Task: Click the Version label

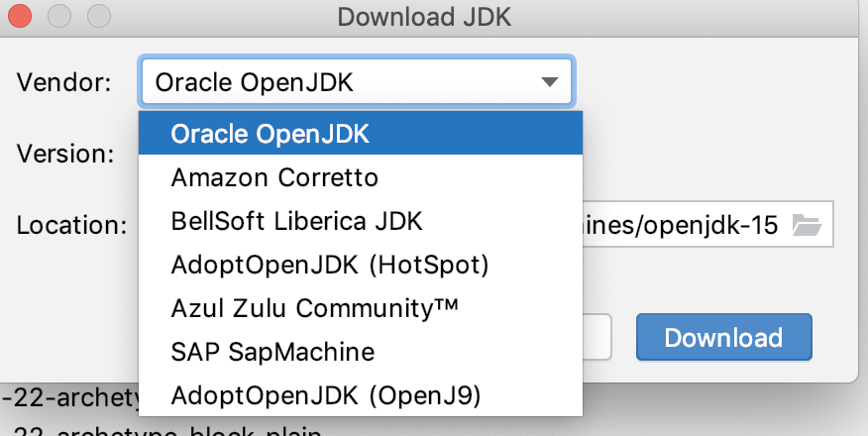Action: [x=65, y=154]
